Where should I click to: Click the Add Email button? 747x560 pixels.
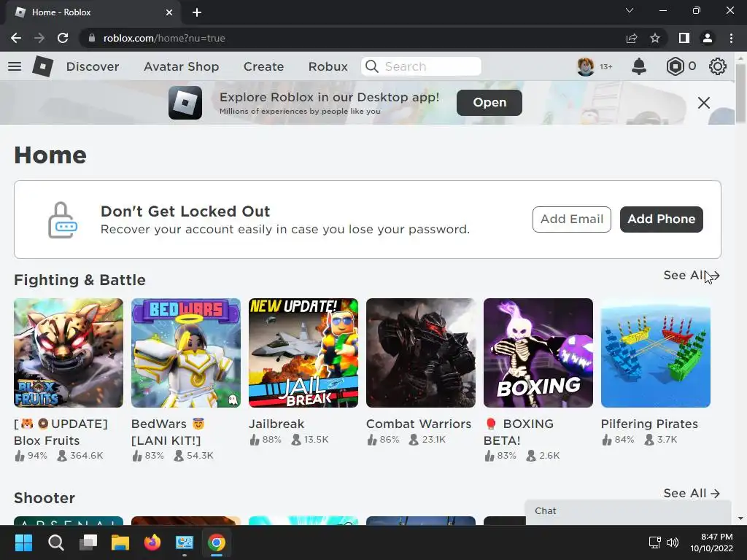572,219
